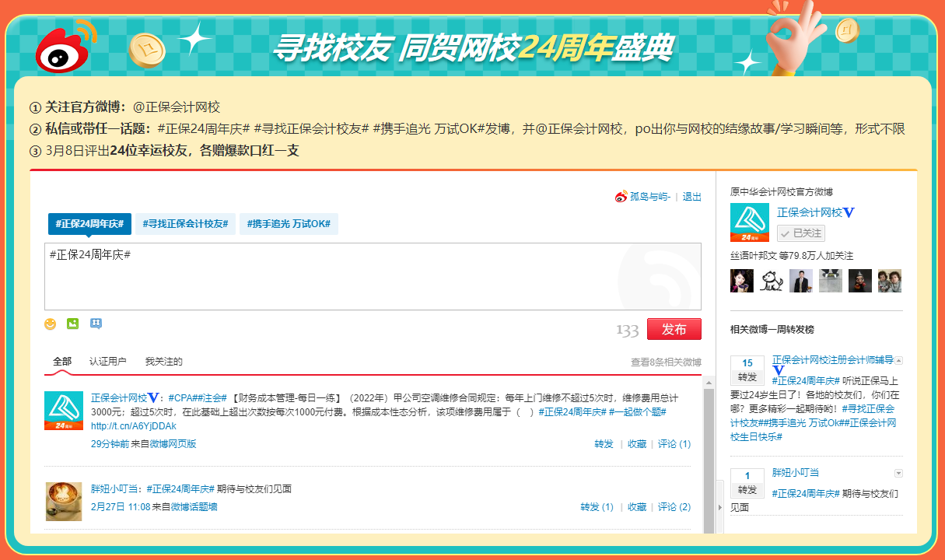Collapse the 注册会计师辅导 post in sidebar
The height and width of the screenshot is (560, 945).
pos(898,360)
